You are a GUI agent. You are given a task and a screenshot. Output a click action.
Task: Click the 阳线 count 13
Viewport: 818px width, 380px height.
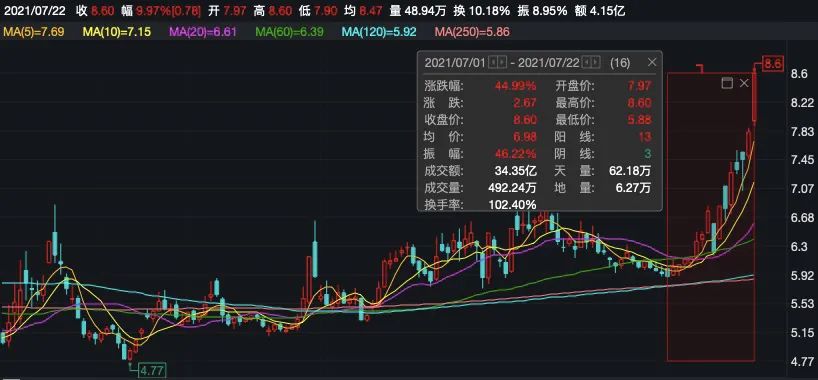click(x=645, y=137)
